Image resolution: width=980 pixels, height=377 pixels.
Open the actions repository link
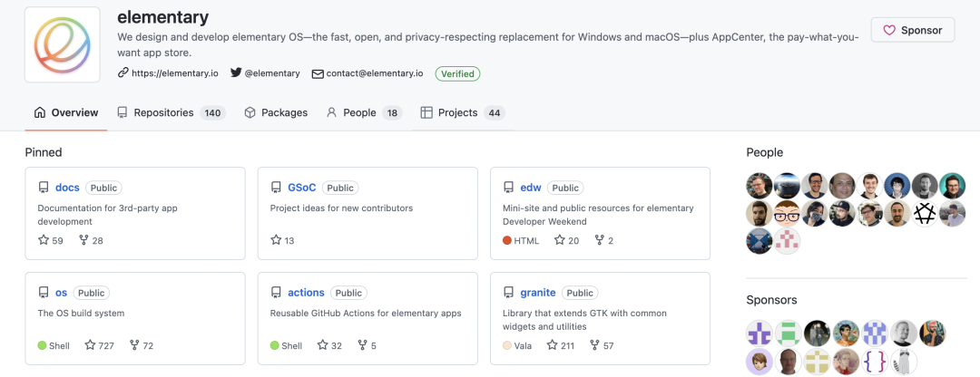306,293
